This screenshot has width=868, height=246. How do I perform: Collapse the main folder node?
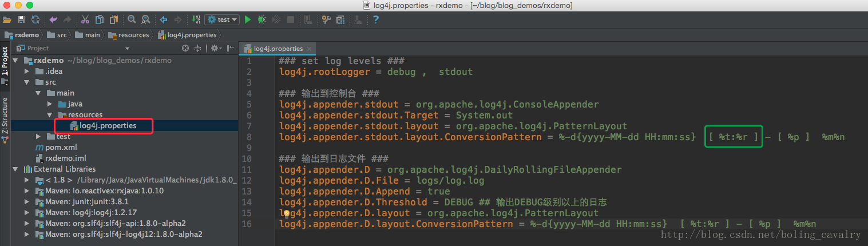tap(38, 93)
